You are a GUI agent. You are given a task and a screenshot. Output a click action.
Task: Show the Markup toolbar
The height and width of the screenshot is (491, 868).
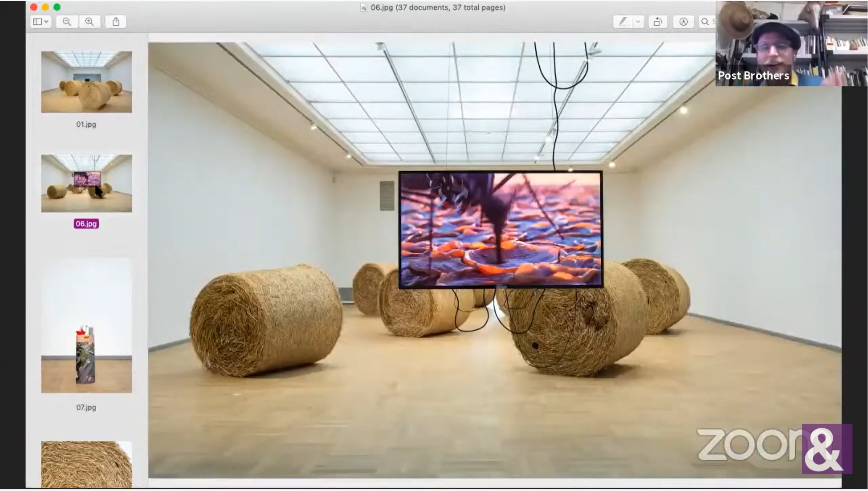pyautogui.click(x=683, y=21)
